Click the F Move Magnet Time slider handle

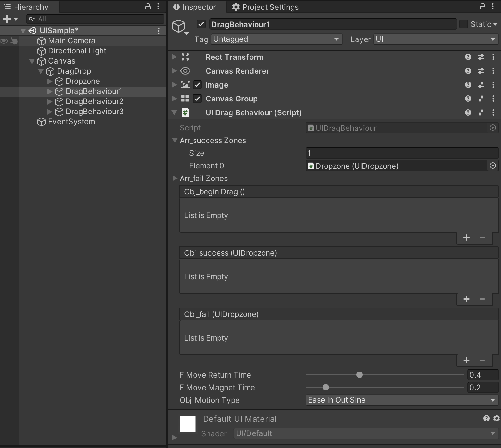pos(326,387)
